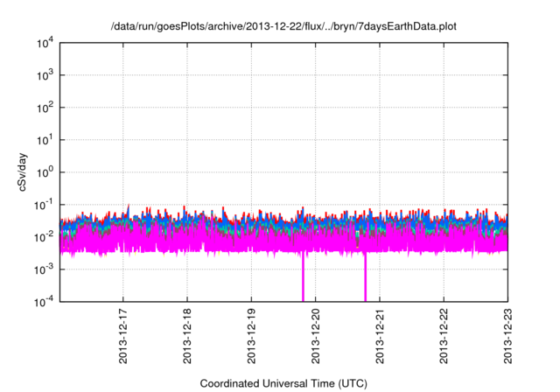This screenshot has height=392, width=560.
Task: Click the red peak just after 2013-12-17
Action: tap(129, 207)
